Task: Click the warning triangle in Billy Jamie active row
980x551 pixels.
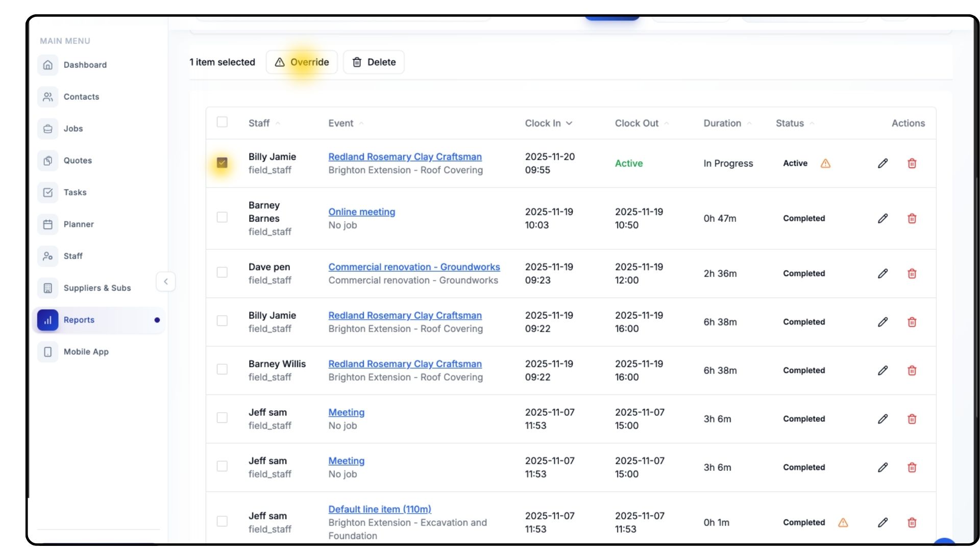Action: (825, 163)
